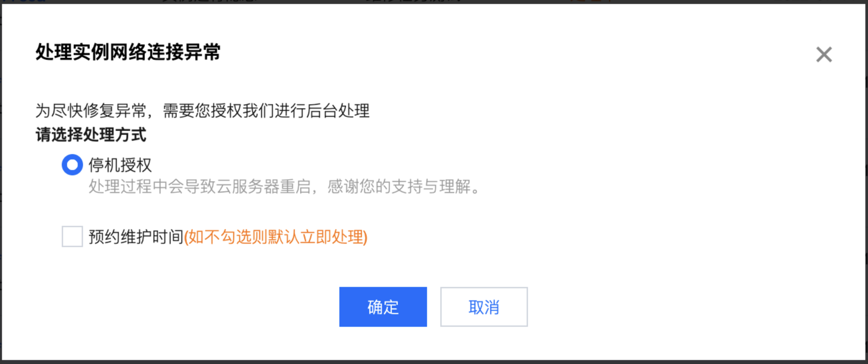Click the dialog title 处理实例网络连接异常
The image size is (868, 364).
coord(128,52)
